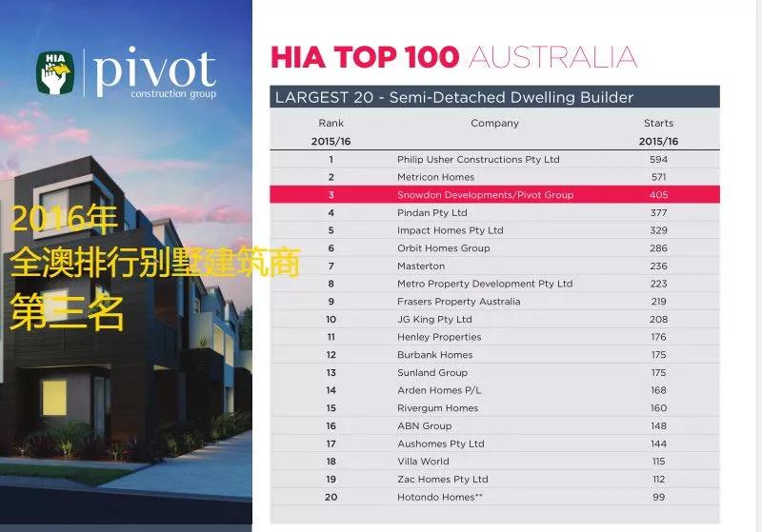Click the 第三名 caption
762x532 pixels.
[67, 311]
